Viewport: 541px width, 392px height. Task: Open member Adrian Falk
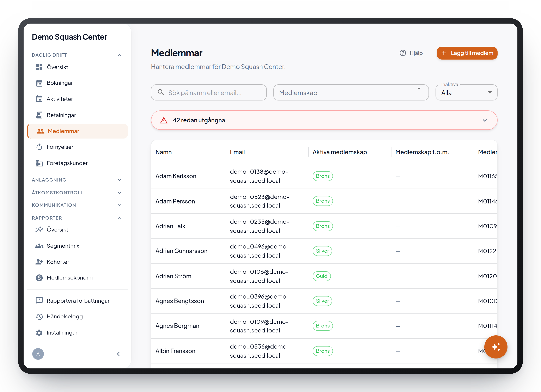pyautogui.click(x=170, y=226)
